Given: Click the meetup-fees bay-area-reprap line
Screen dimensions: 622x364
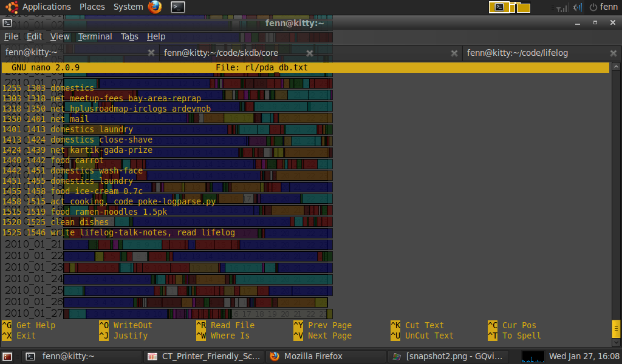Looking at the screenshot, I should point(101,98).
